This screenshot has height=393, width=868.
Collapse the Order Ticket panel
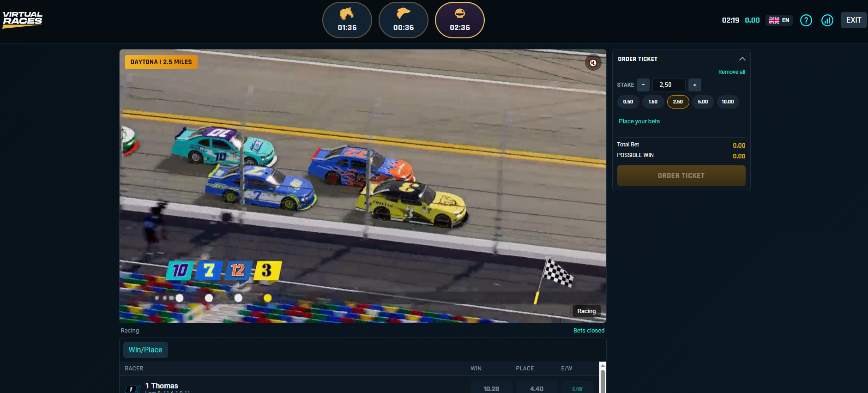[742, 59]
